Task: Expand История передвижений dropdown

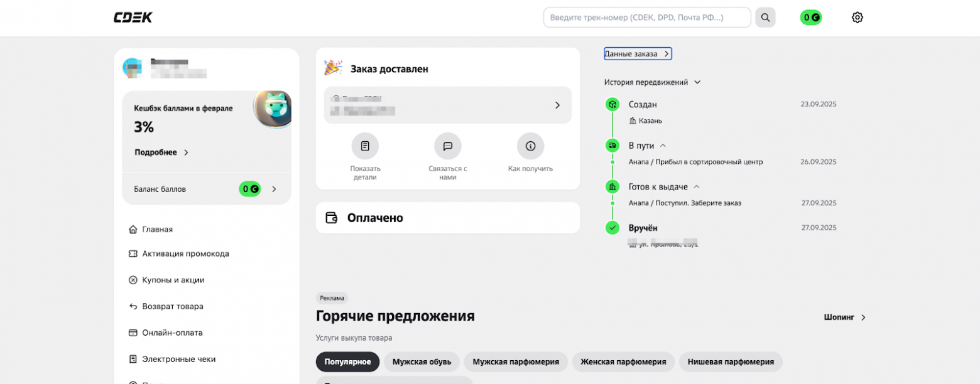Action: 651,82
